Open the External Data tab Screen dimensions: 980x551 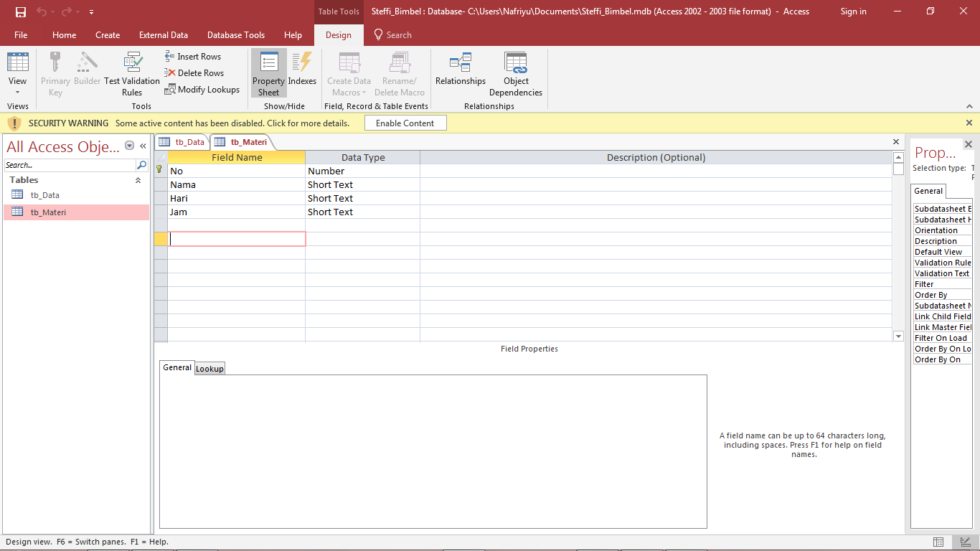[164, 34]
